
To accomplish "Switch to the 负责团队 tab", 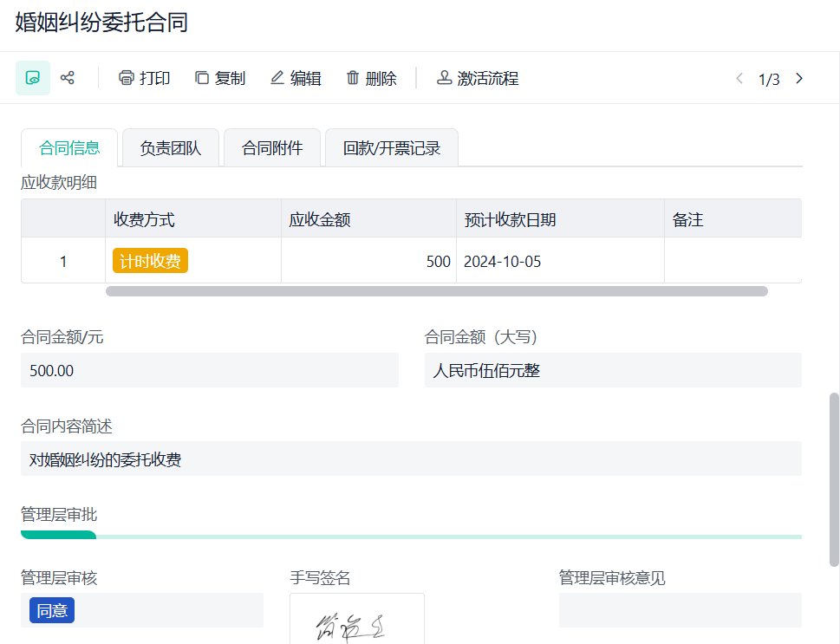I will [170, 148].
